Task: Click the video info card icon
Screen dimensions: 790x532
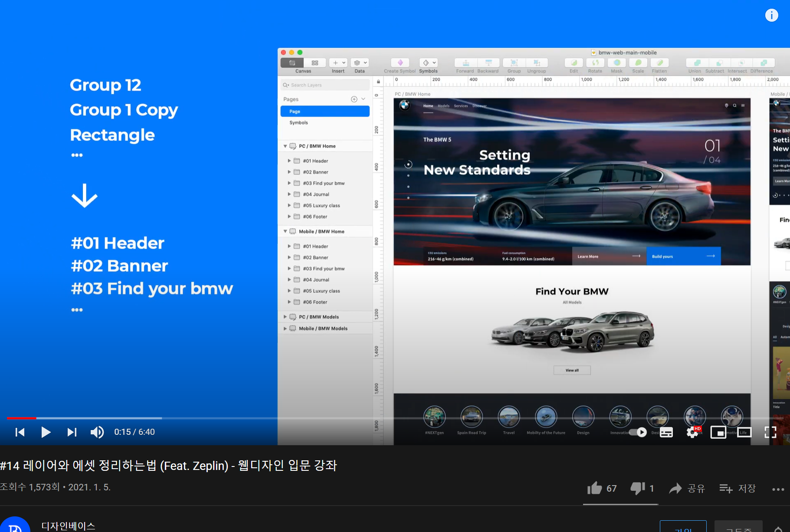Action: (x=771, y=16)
